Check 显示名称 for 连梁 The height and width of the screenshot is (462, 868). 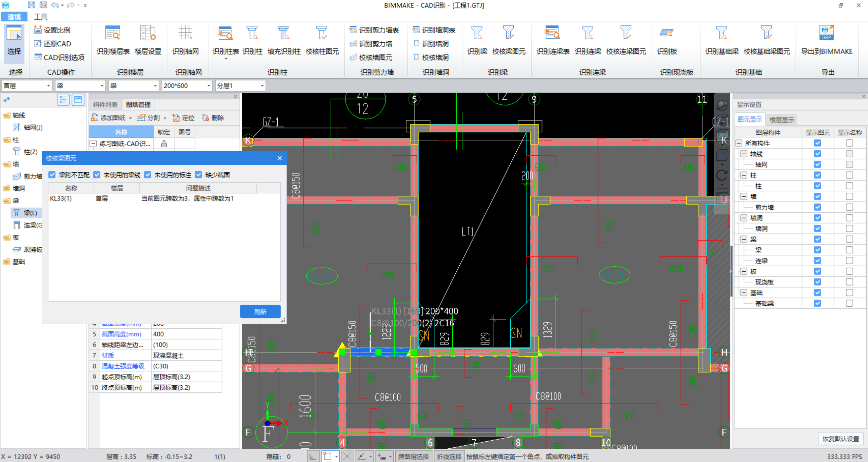point(849,261)
